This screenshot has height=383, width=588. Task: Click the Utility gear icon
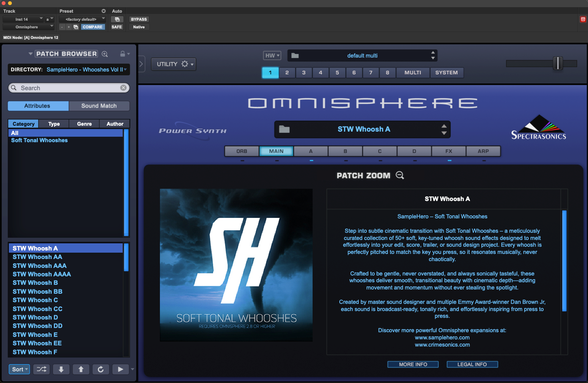click(x=185, y=64)
